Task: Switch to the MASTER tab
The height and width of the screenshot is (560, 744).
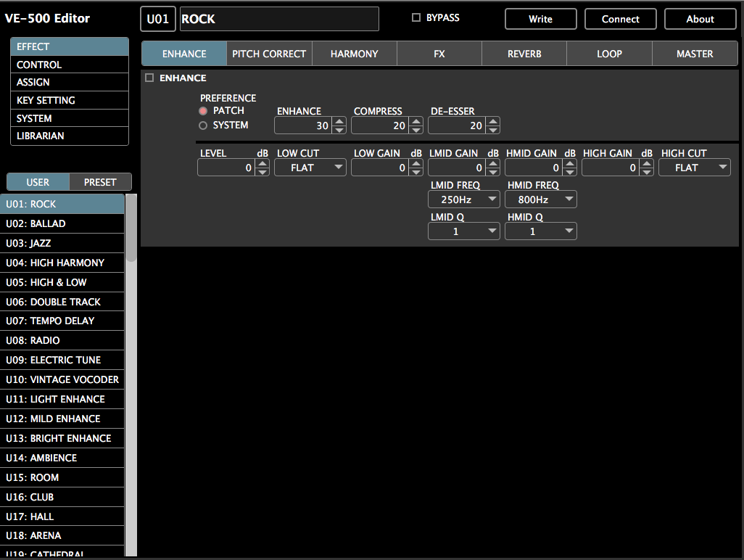Action: coord(695,54)
